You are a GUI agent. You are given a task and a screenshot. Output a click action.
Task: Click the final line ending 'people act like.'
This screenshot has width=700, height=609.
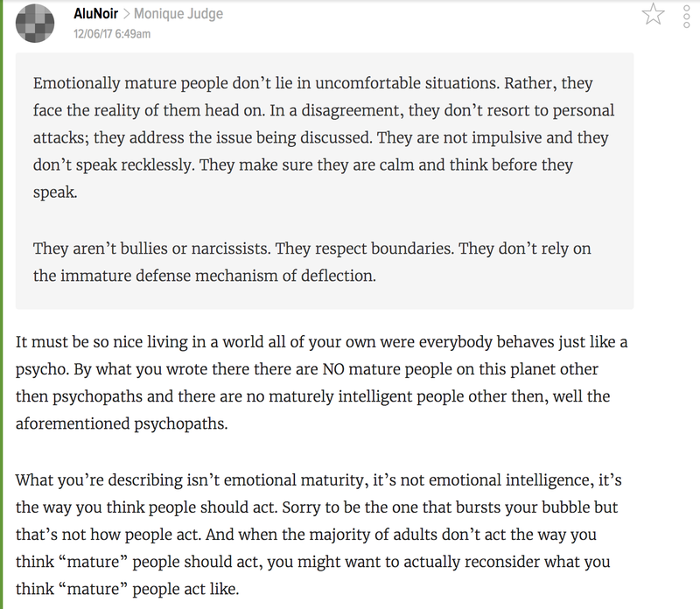pos(127,589)
